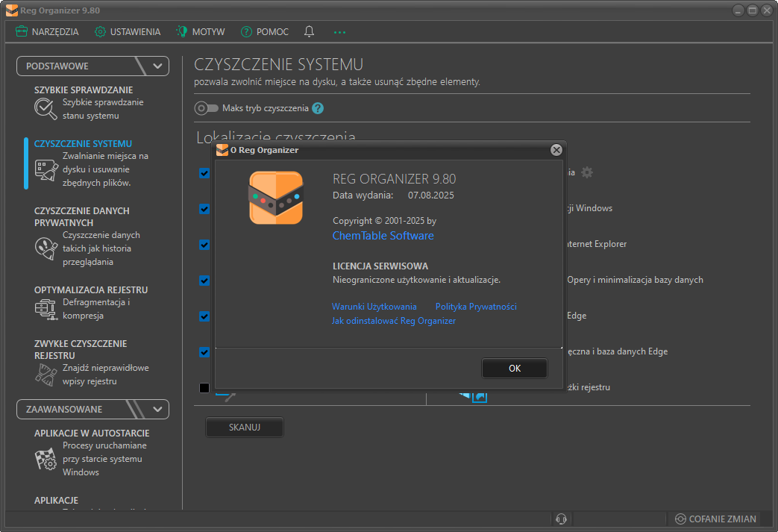Select the Aplikacje sidebar heading
Screen dimensions: 778x532
point(56,500)
